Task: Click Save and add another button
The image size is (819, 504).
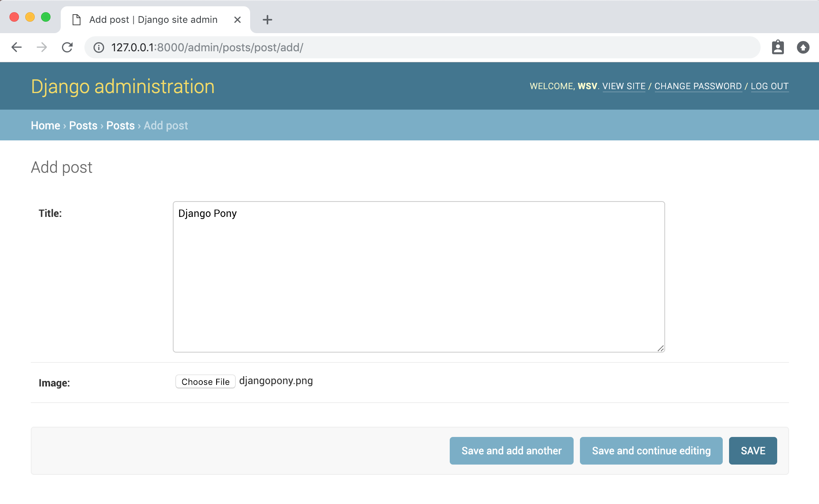Action: pyautogui.click(x=511, y=451)
